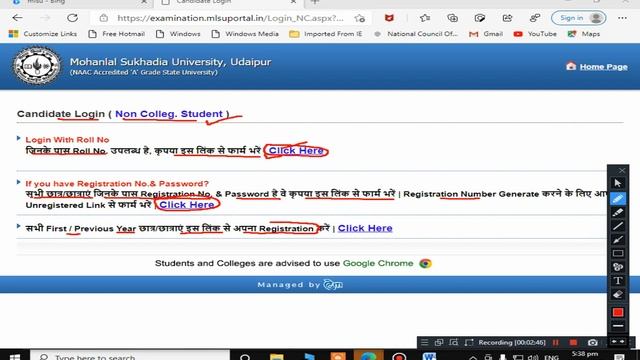Stop the screen recording
The width and height of the screenshot is (640, 360).
click(x=573, y=342)
